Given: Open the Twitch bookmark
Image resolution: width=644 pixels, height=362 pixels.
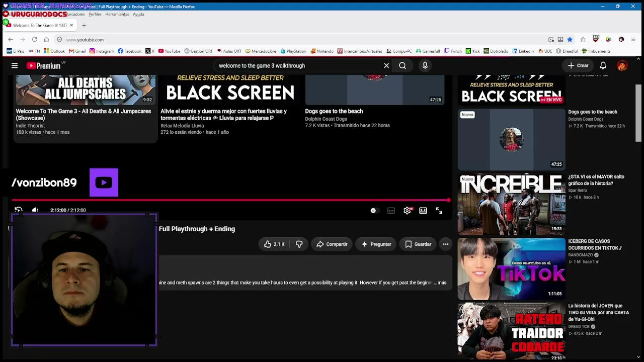Looking at the screenshot, I should [453, 51].
